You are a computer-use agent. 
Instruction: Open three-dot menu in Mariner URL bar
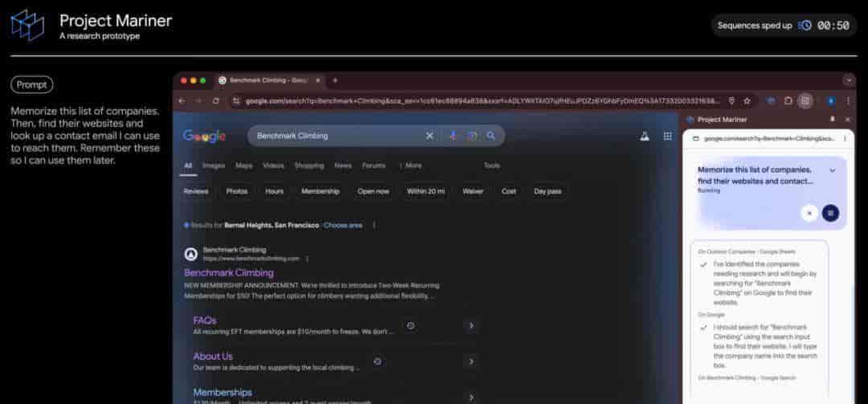coord(845,139)
